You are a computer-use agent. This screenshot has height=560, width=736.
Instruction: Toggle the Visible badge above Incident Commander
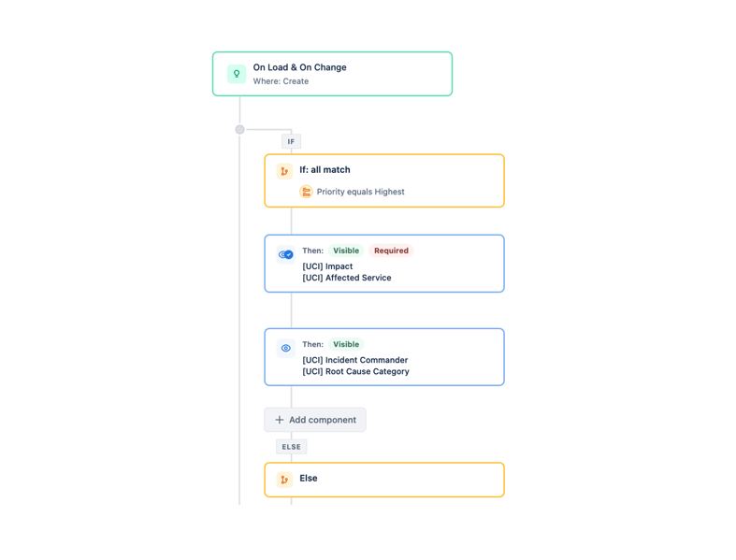pyautogui.click(x=346, y=344)
